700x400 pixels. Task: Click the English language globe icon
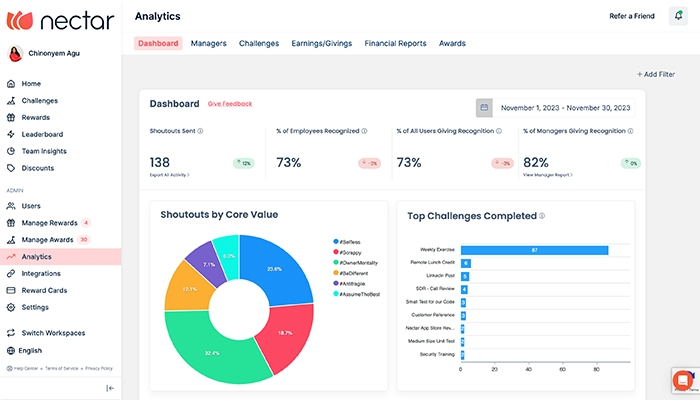click(11, 351)
